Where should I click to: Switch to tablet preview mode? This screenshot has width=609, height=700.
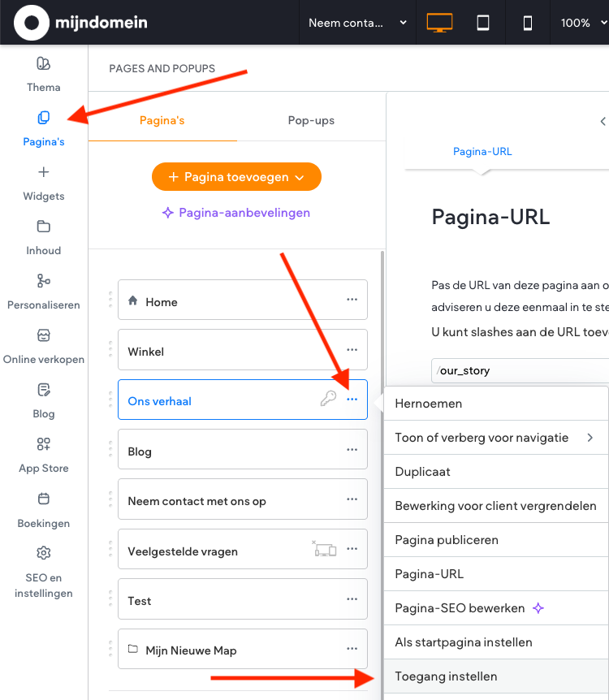(483, 23)
